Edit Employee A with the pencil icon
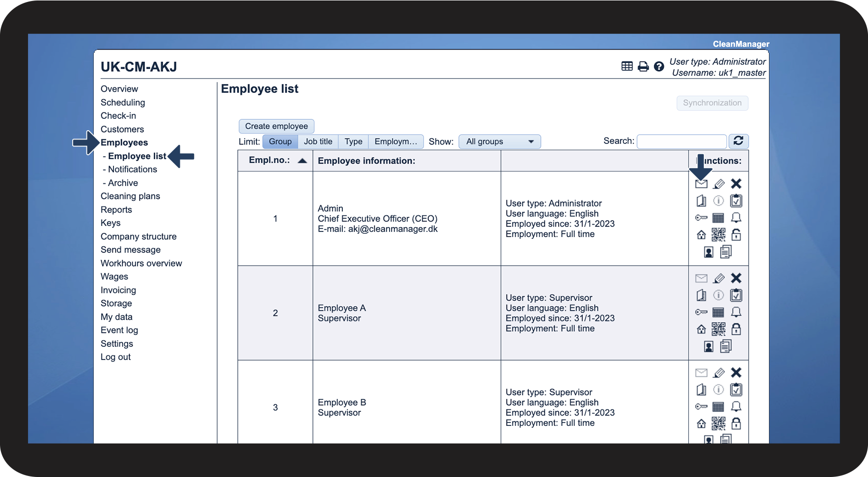 tap(719, 279)
